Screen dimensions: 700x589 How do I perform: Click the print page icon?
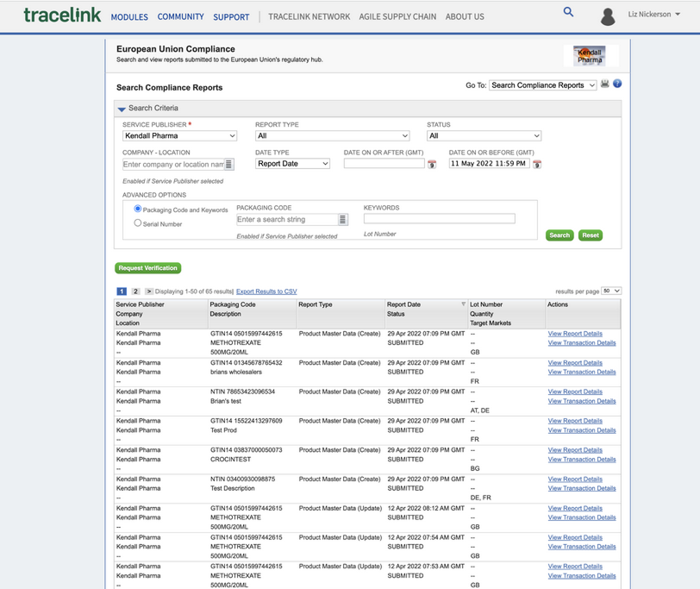click(604, 84)
